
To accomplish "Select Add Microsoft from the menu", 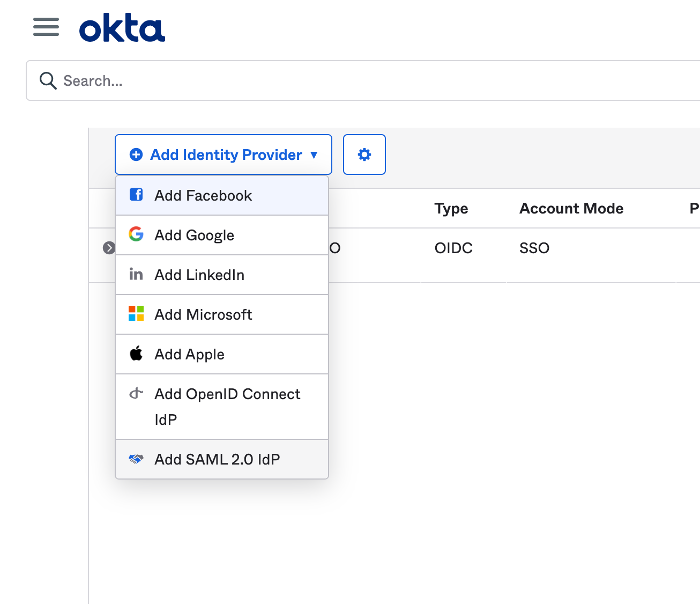I will click(x=222, y=315).
